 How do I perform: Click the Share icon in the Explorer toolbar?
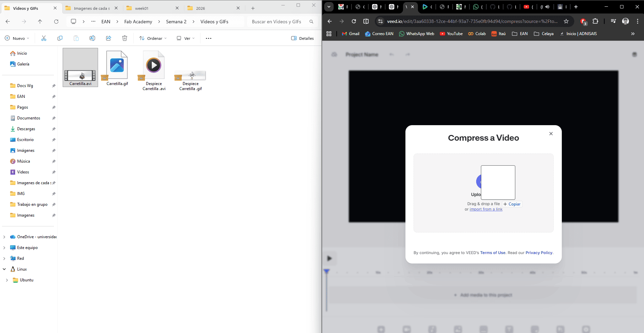point(109,38)
